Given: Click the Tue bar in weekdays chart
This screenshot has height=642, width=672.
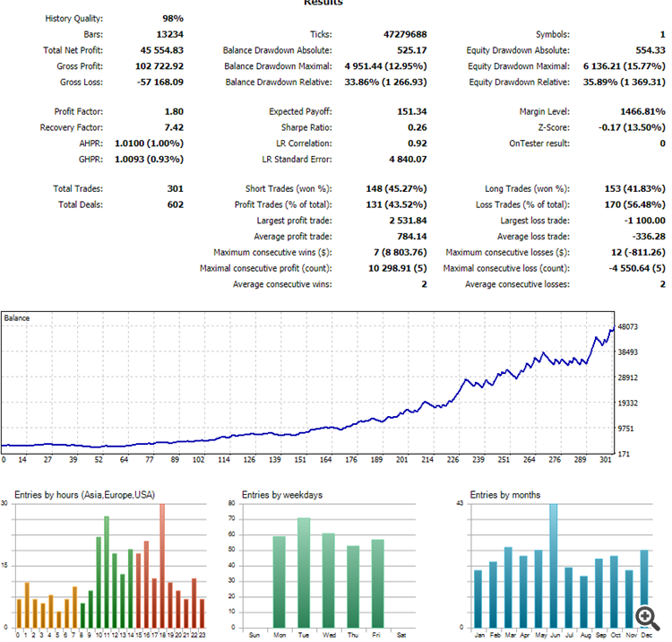Looking at the screenshot, I should point(304,573).
